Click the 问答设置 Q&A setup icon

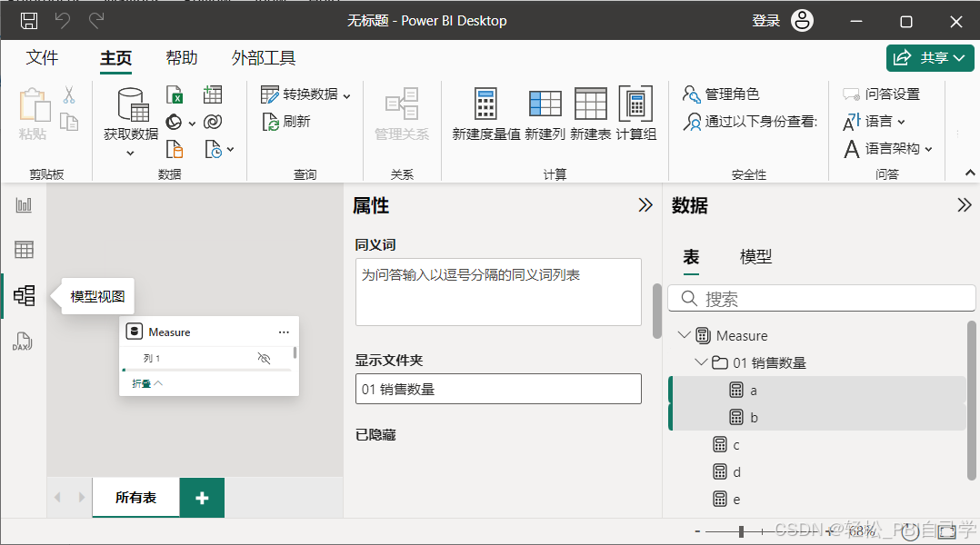[851, 94]
